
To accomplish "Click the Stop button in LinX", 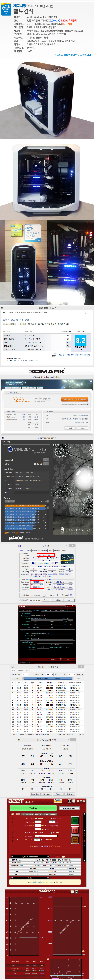I will tap(78, 678).
